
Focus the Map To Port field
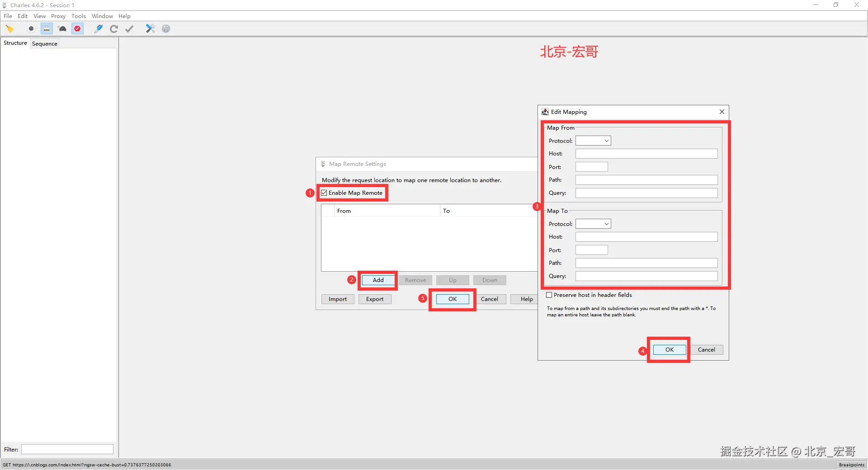(x=592, y=250)
